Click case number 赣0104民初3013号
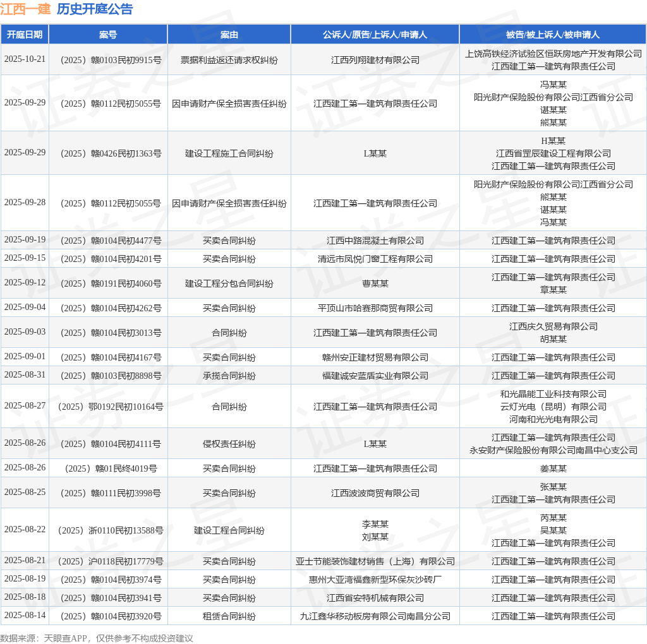 click(111, 333)
